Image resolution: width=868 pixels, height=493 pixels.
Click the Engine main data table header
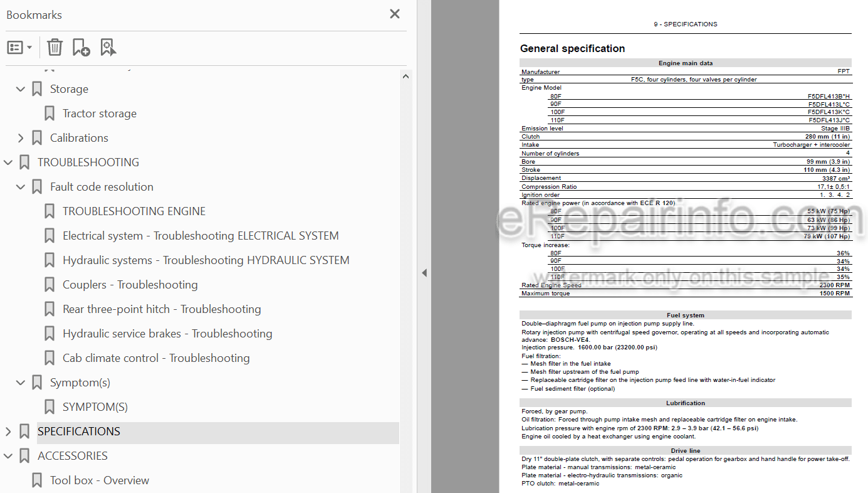[x=686, y=63]
